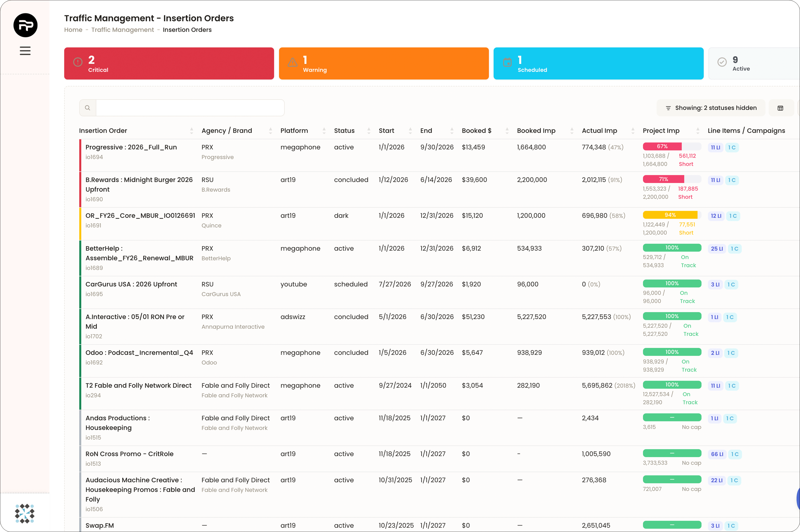Viewport: 800px width, 532px height.
Task: Click the 11 LI badge for Progressive
Action: (715, 148)
